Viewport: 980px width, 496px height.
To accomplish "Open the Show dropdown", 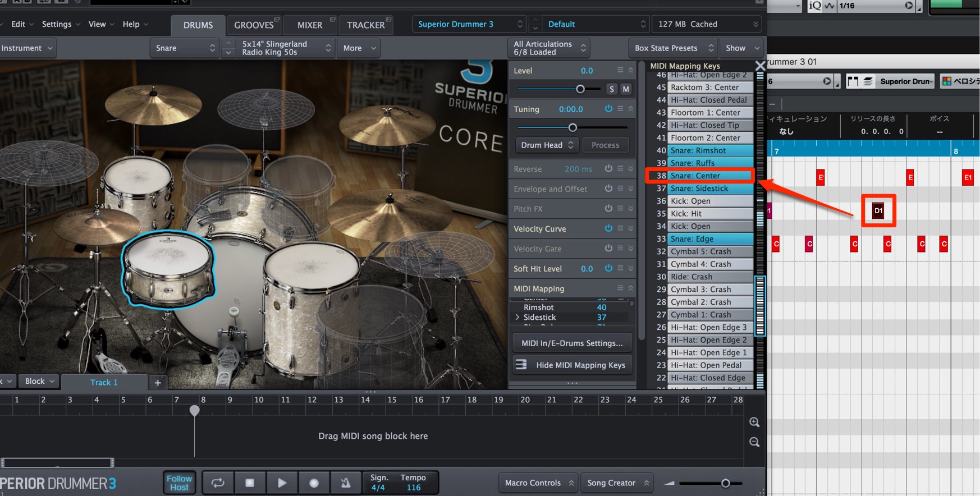I will point(742,48).
